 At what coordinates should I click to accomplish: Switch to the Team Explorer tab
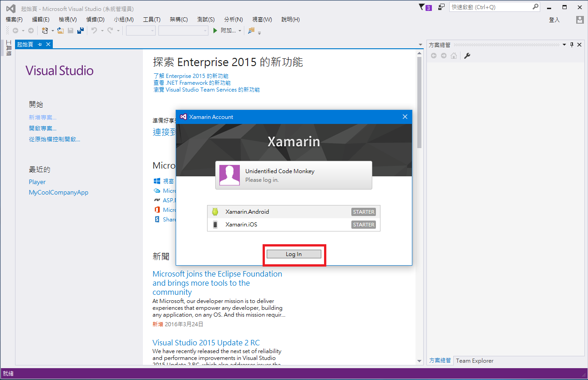[475, 360]
